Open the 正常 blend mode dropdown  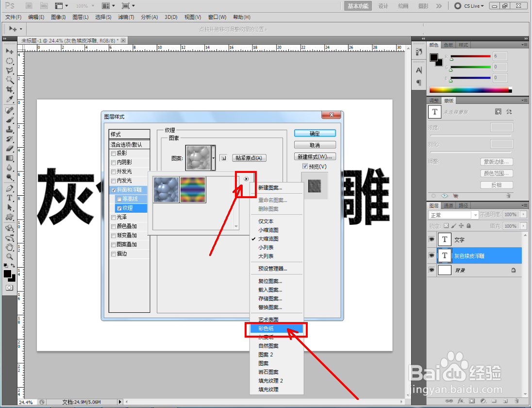[x=454, y=215]
